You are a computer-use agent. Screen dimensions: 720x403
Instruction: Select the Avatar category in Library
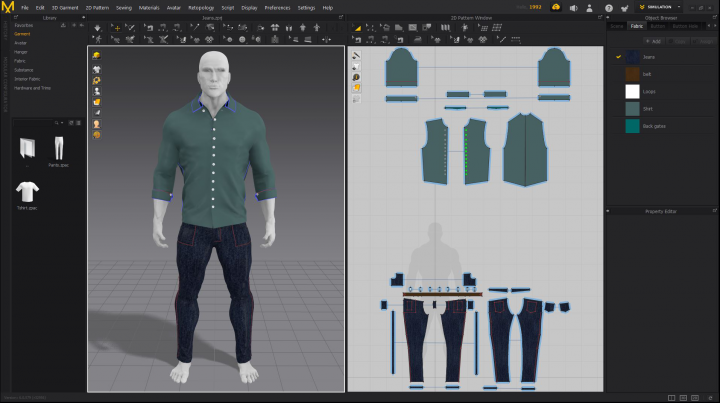point(21,43)
